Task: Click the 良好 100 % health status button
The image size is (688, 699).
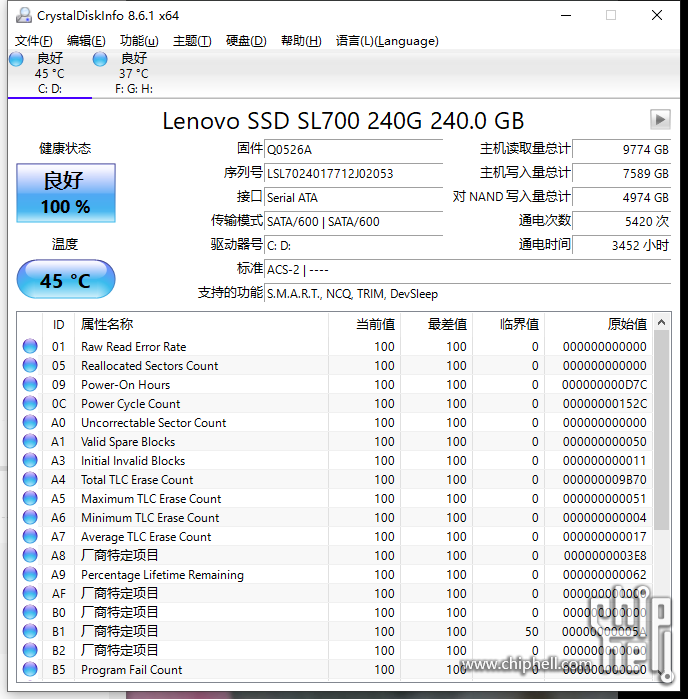Action: (x=66, y=193)
